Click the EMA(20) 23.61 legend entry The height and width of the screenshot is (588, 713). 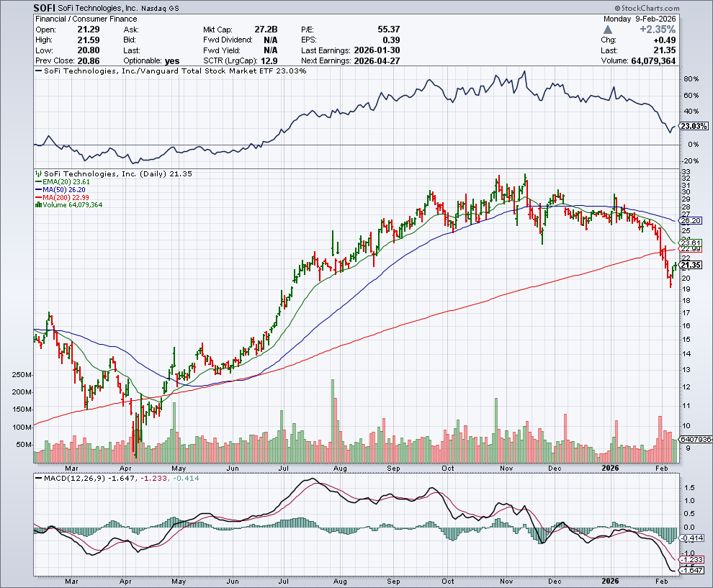63,181
